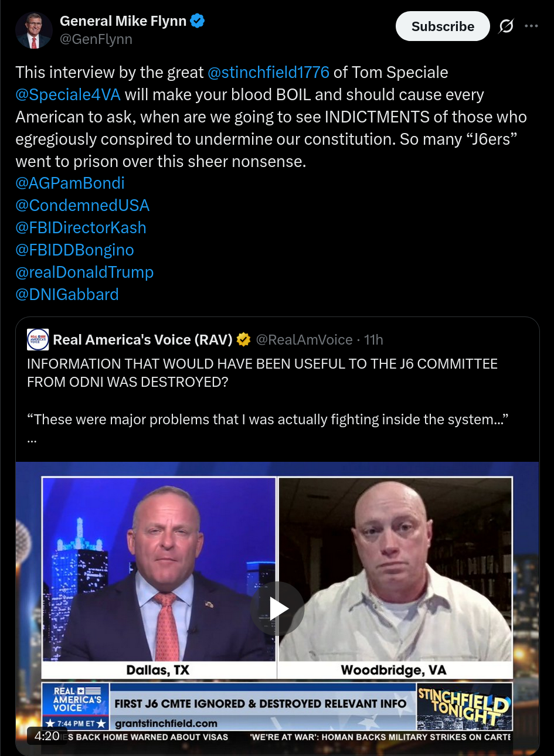The image size is (554, 756).
Task: Open the @Speciale4VA mention link
Action: coord(68,94)
